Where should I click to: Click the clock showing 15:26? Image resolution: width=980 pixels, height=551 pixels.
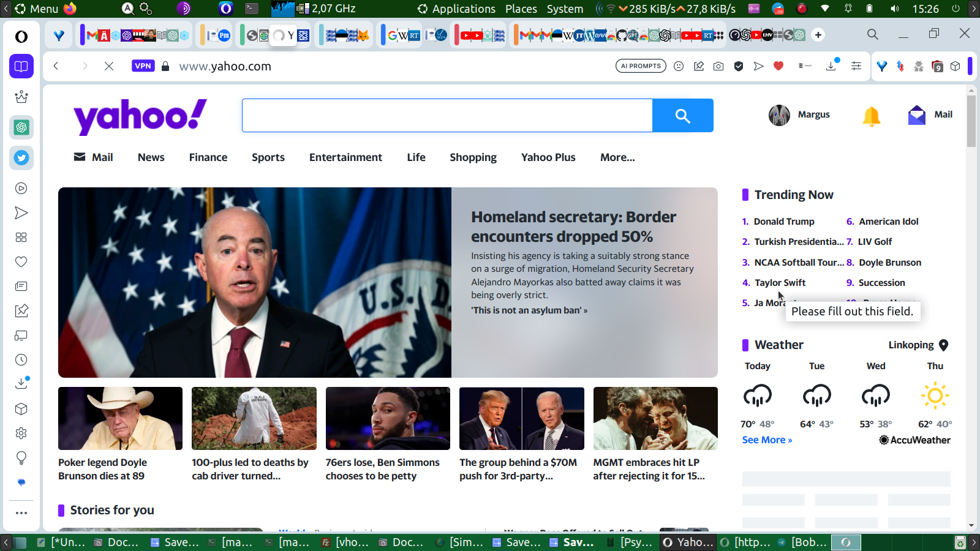click(x=925, y=9)
